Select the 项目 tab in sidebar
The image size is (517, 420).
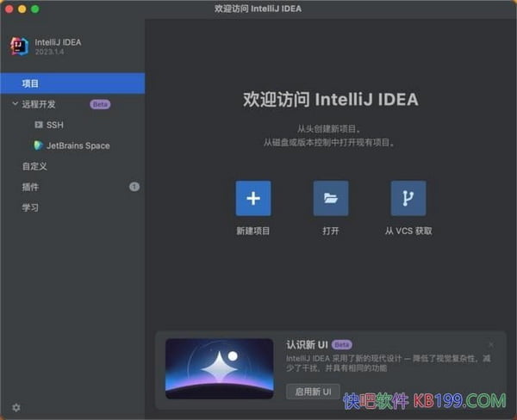tap(31, 83)
